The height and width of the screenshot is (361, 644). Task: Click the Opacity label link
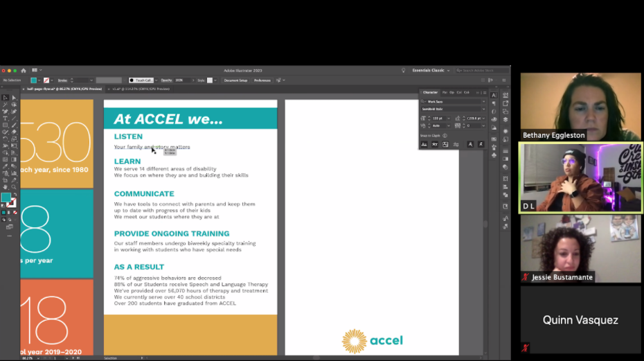166,80
